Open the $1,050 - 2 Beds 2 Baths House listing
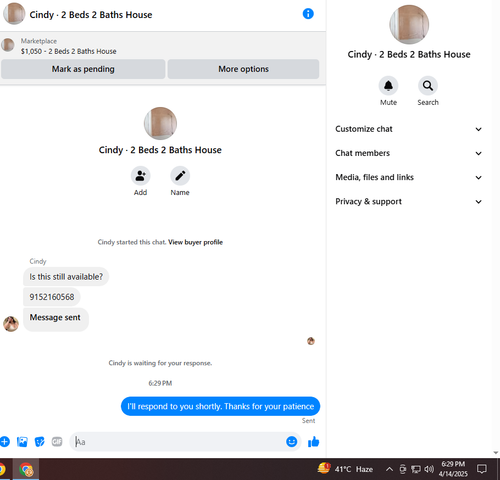Image resolution: width=500 pixels, height=480 pixels. click(69, 51)
